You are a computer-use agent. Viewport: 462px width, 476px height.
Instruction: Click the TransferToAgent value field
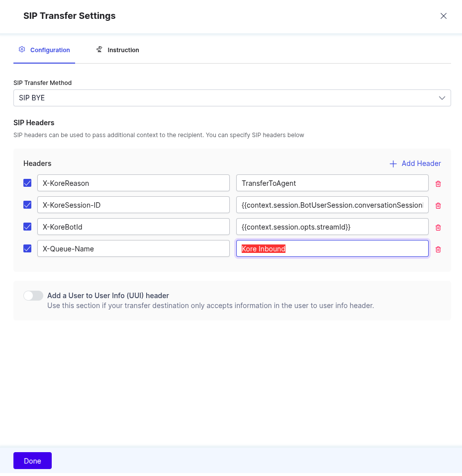pos(332,183)
